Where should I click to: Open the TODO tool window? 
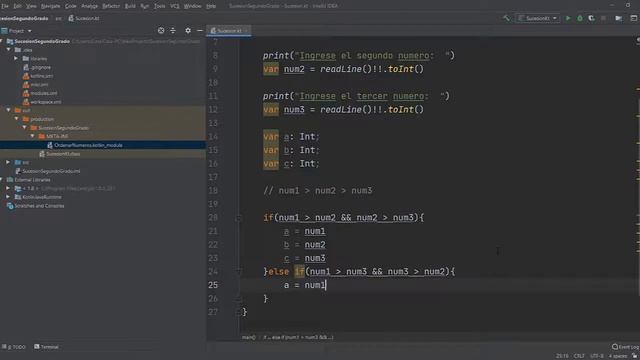click(x=13, y=347)
